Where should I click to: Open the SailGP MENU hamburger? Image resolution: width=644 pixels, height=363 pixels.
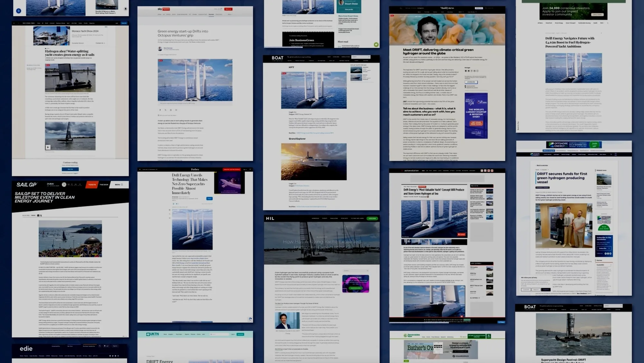point(119,185)
